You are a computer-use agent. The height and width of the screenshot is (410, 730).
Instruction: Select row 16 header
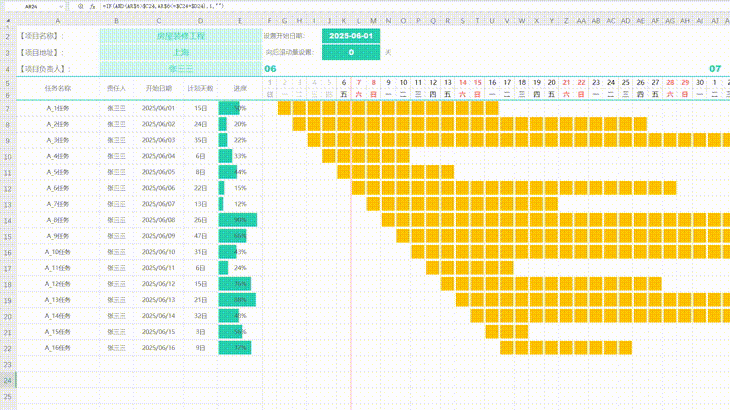[x=8, y=252]
